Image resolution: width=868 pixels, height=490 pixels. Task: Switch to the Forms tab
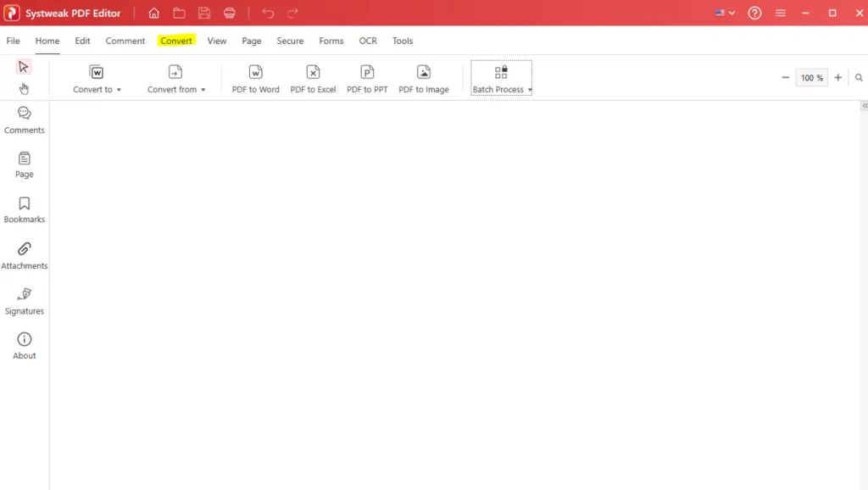coord(331,41)
